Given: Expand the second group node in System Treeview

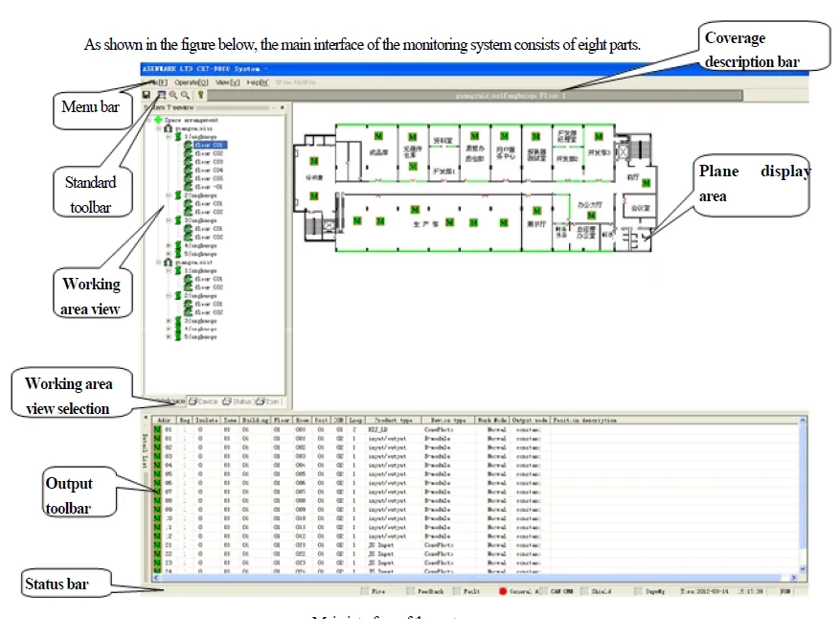Looking at the screenshot, I should tap(169, 195).
